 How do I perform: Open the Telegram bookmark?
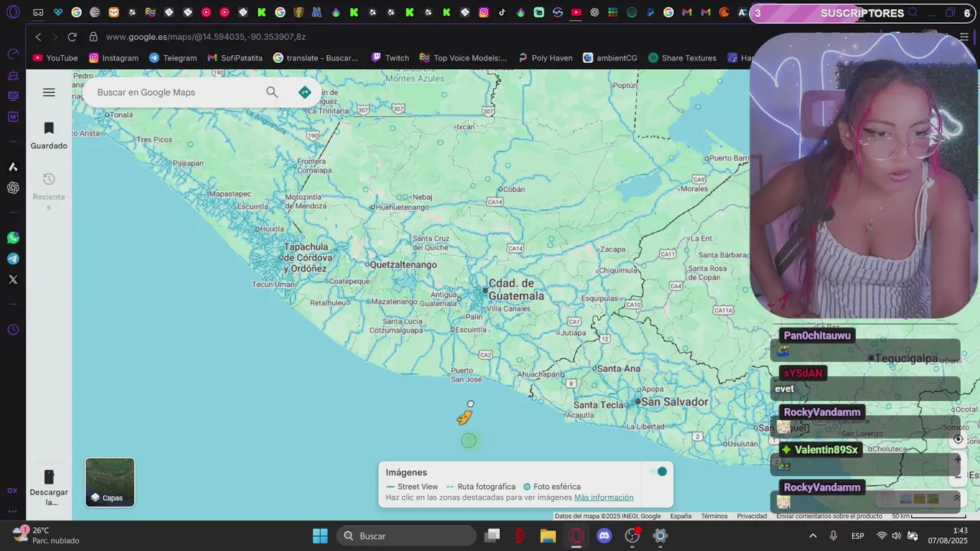(173, 58)
